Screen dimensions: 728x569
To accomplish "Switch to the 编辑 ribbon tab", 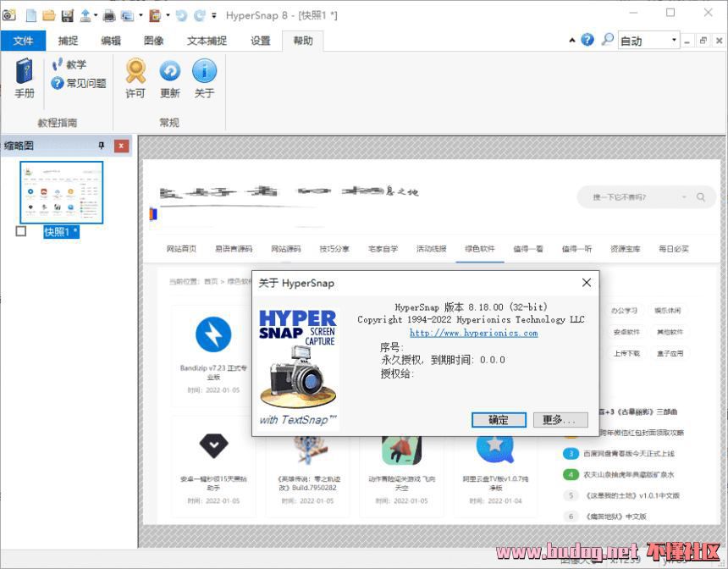I will point(111,41).
